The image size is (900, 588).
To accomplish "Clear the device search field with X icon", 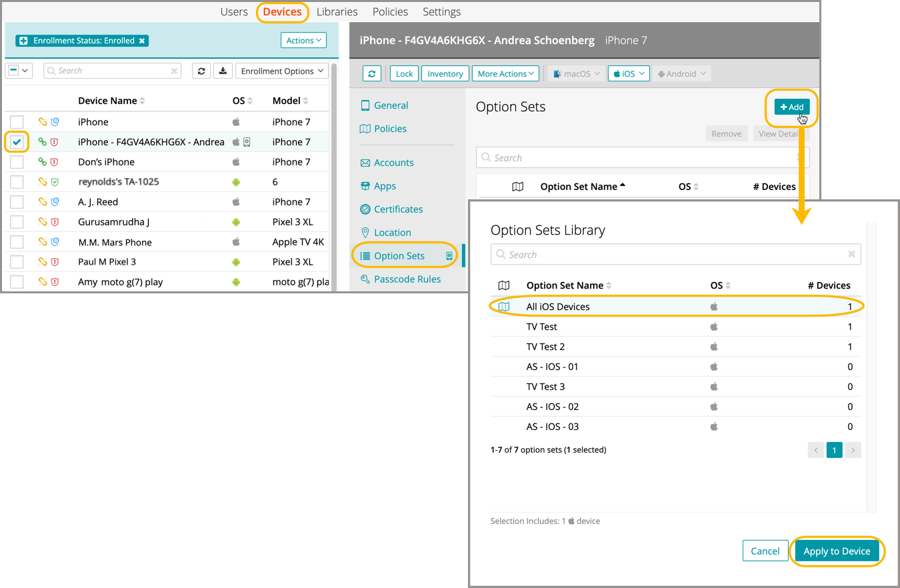I will tap(175, 71).
